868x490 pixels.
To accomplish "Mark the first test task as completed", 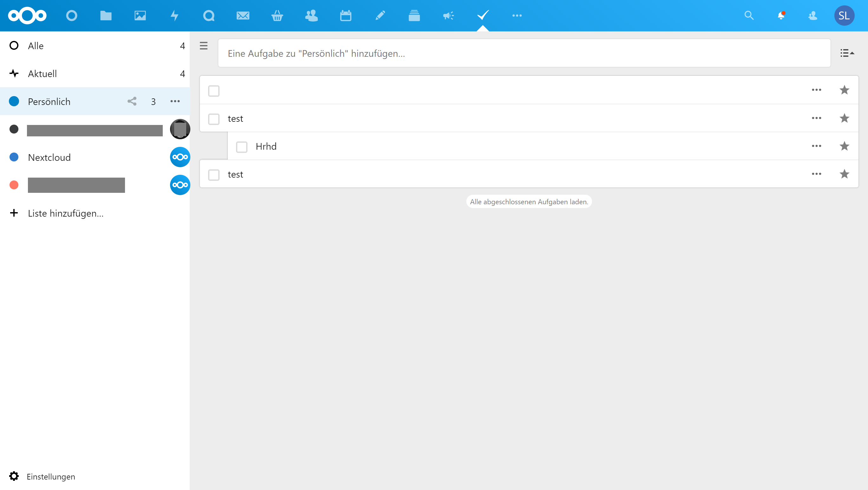I will pos(214,119).
